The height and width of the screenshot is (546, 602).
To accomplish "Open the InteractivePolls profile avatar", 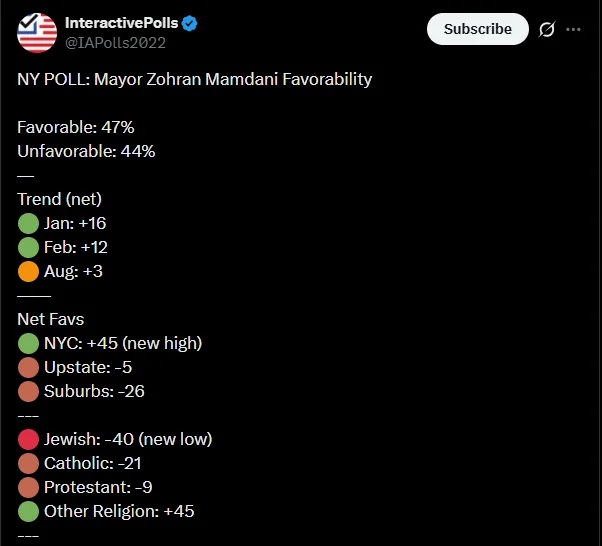I will [37, 33].
